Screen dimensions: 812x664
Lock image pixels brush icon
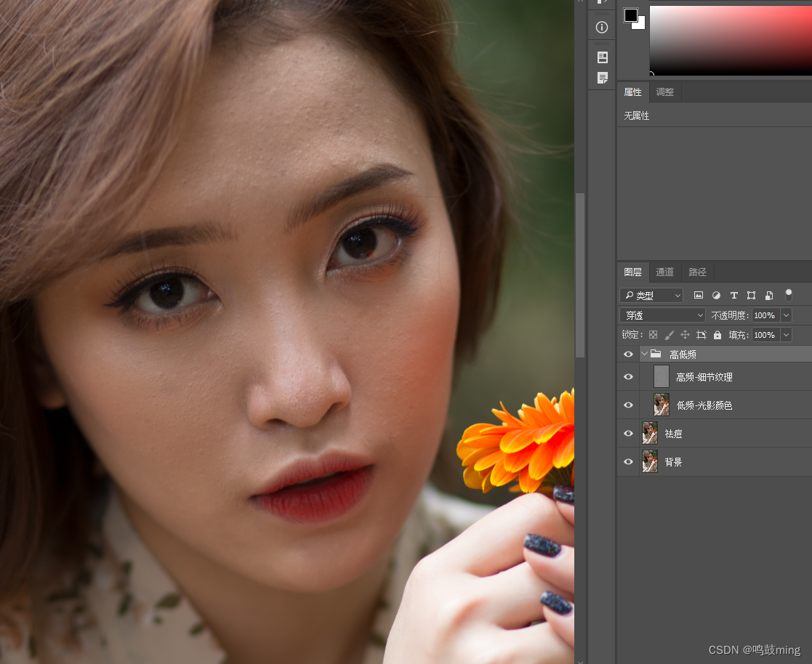click(669, 335)
